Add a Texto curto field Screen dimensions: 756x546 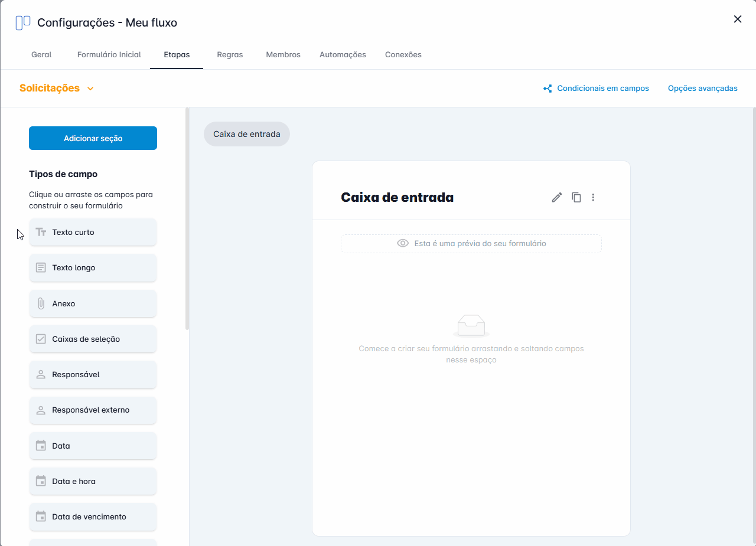pyautogui.click(x=93, y=232)
